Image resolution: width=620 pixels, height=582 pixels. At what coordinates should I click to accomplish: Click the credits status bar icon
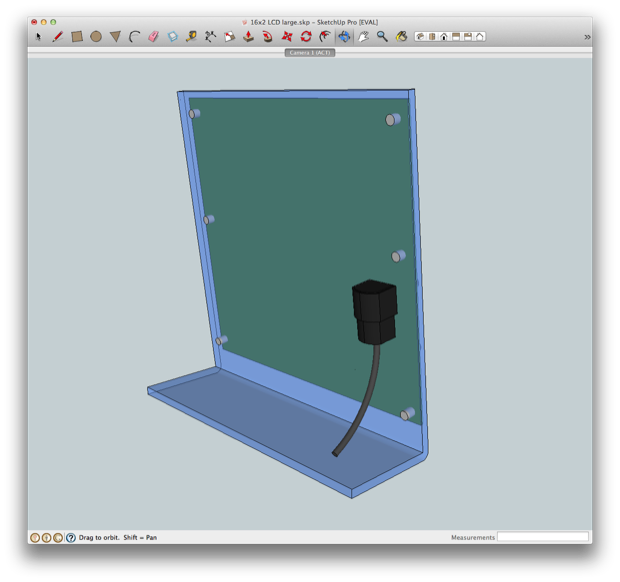coord(46,538)
